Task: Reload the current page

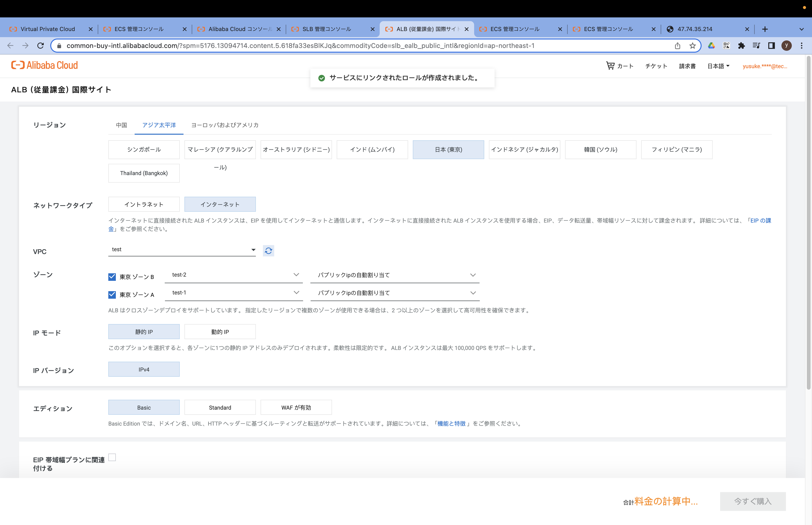Action: (41, 45)
